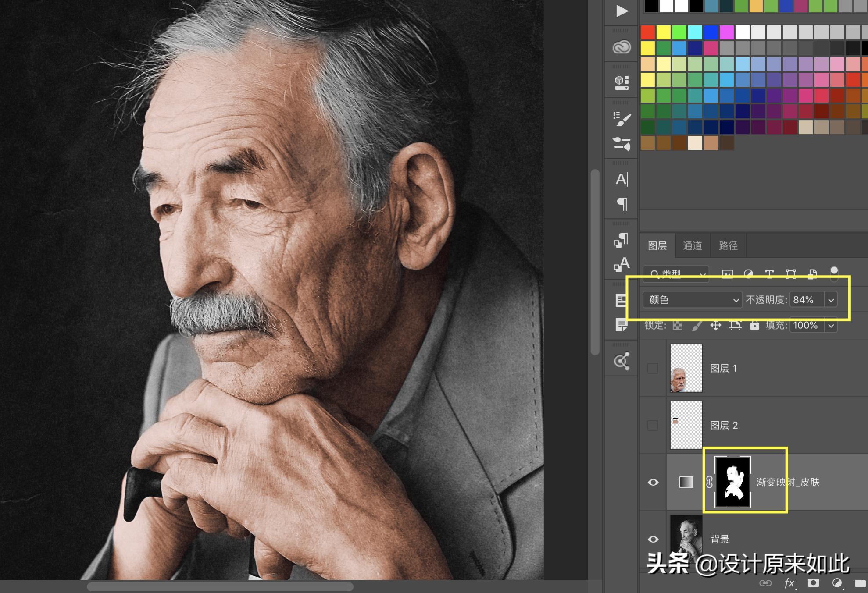The width and height of the screenshot is (868, 593).
Task: Toggle visibility of the 渐变映射_皮肤 layer
Action: (x=653, y=482)
